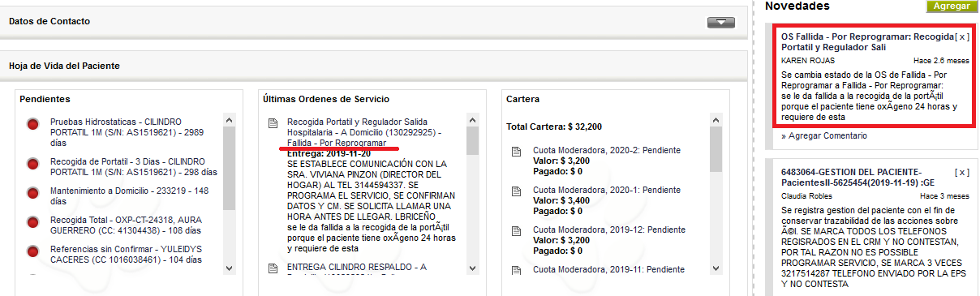Open document icon for Recogida Portatil y Regulador order
The width and height of the screenshot is (980, 296).
[273, 123]
